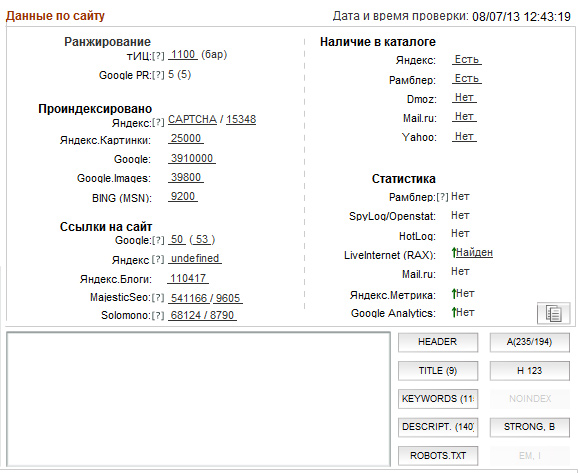Click the copy results icon button
The image size is (578, 473).
(553, 313)
